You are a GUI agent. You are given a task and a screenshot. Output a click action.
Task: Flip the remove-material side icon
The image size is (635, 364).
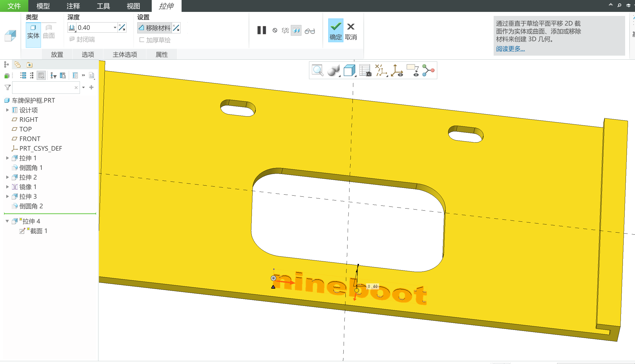pyautogui.click(x=176, y=28)
